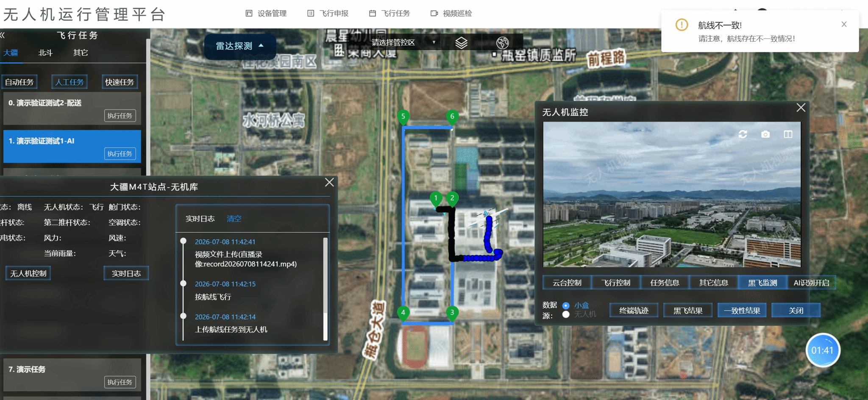Image resolution: width=868 pixels, height=400 pixels.
Task: Collapse the 飞行任务 side panel
Action: pyautogui.click(x=3, y=35)
